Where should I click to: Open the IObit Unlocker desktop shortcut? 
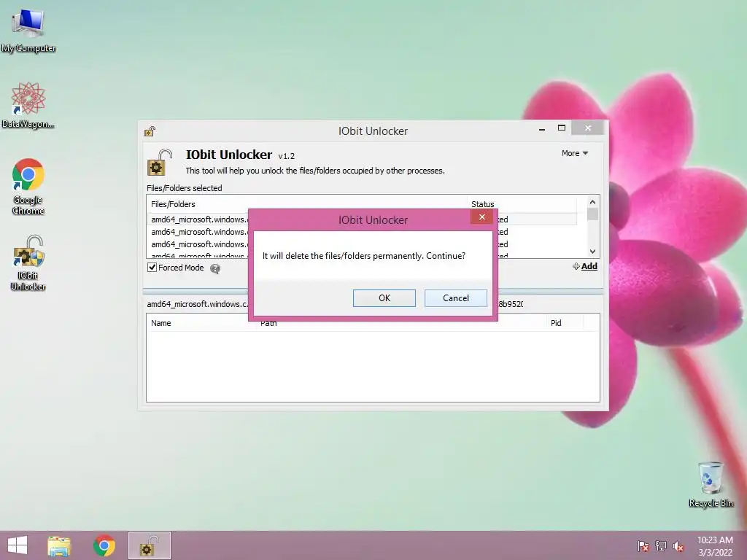coord(28,262)
